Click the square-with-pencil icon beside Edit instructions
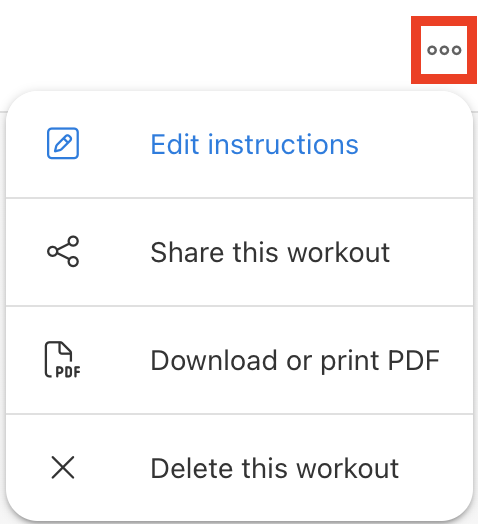The height and width of the screenshot is (524, 478). point(63,143)
